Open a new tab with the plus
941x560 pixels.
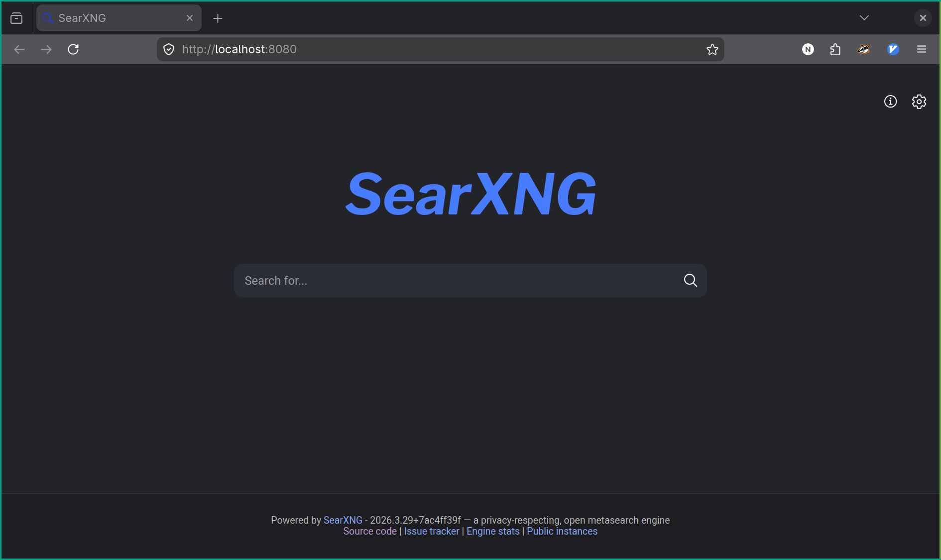[218, 18]
